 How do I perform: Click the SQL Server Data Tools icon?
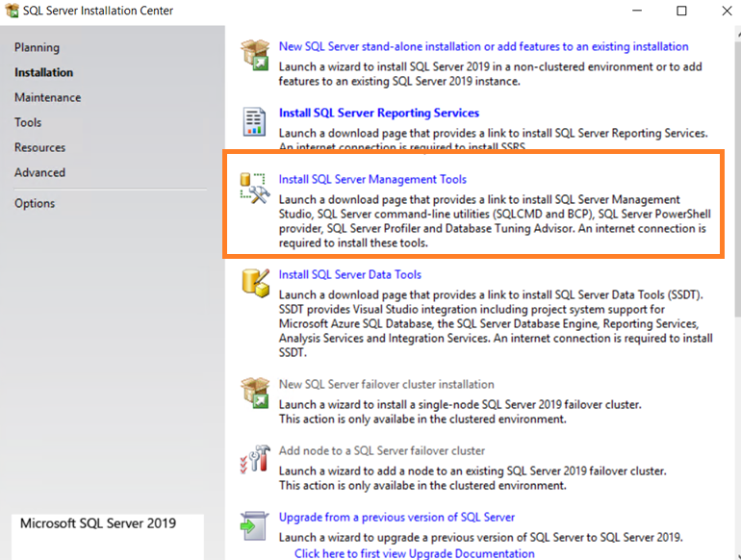[x=255, y=283]
